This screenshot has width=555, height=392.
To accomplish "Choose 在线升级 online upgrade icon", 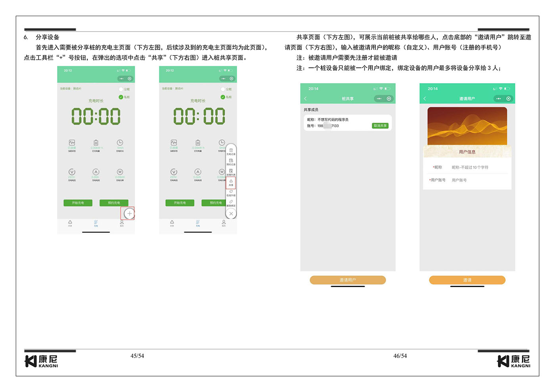I will pos(231,193).
